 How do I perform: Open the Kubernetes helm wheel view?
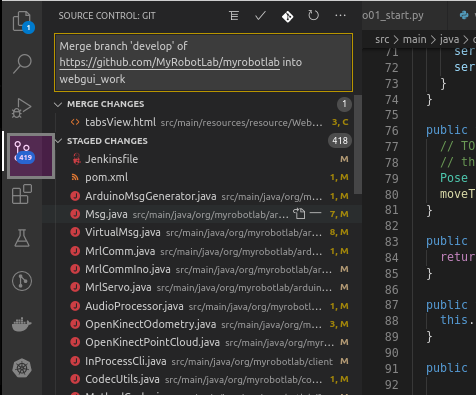(x=22, y=368)
